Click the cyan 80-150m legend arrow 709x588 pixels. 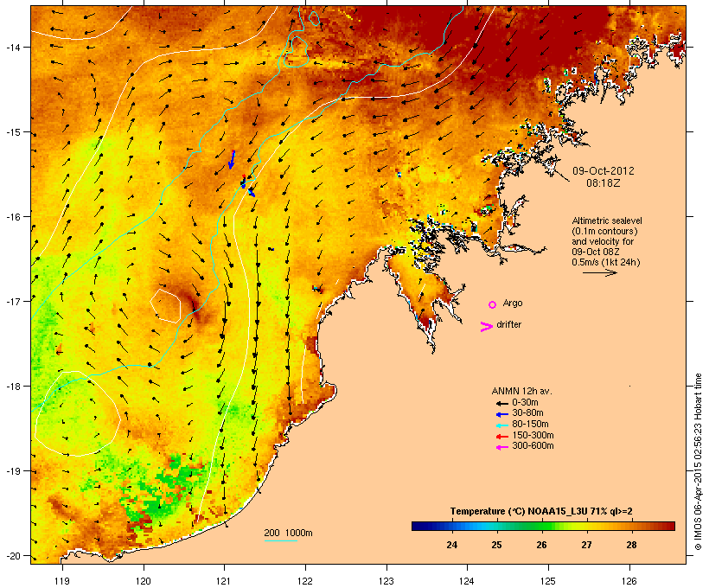[501, 425]
